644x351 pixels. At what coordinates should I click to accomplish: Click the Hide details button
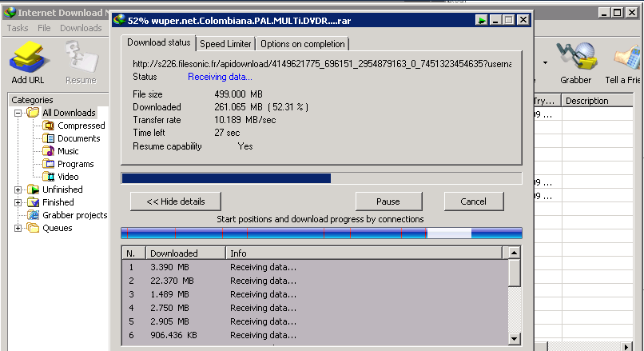(x=176, y=201)
